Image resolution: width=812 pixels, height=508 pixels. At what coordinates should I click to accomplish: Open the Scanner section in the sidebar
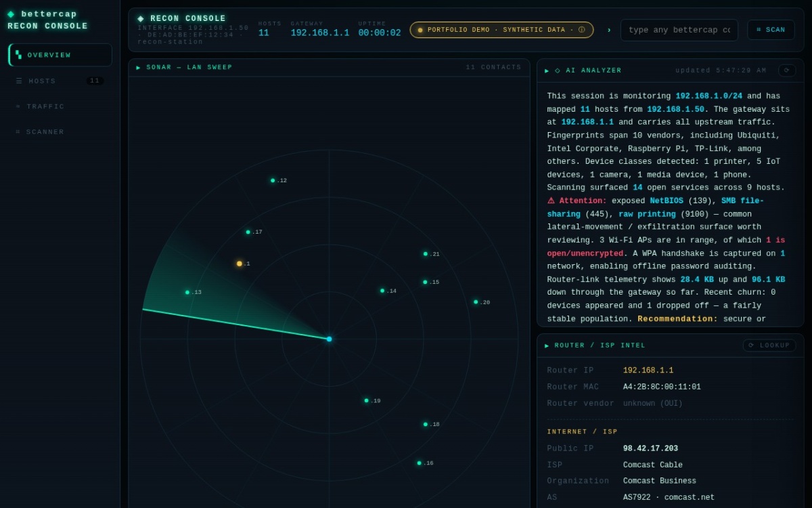[x=60, y=132]
